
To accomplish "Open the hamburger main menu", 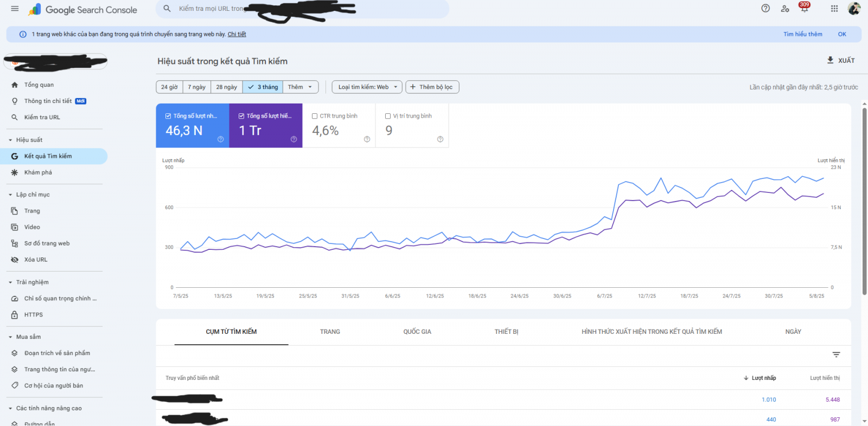I will (15, 9).
